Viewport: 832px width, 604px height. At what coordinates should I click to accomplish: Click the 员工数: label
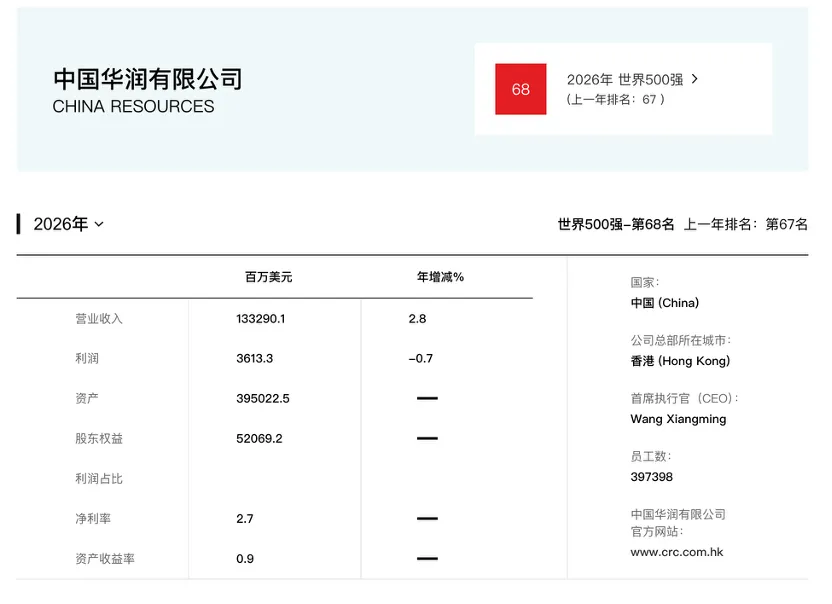(651, 456)
